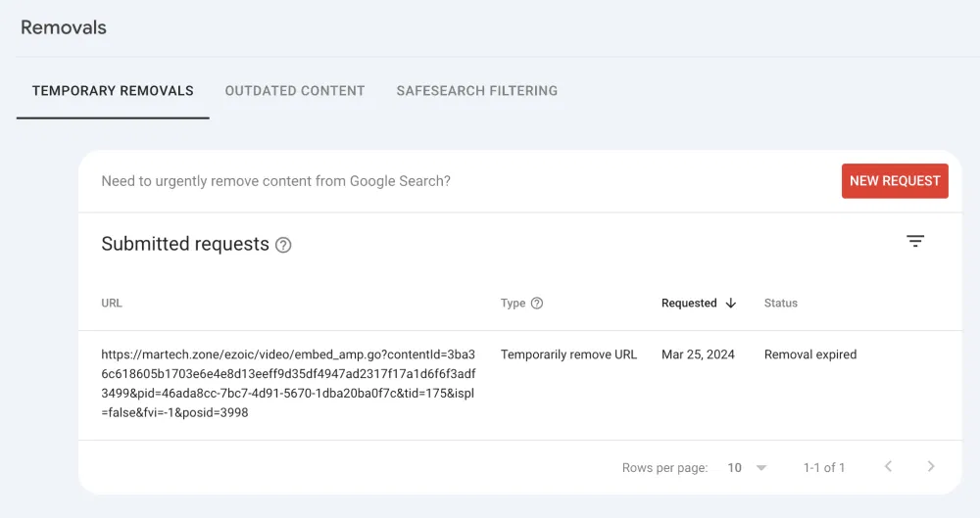Click the help icon next to Type

[x=537, y=303]
